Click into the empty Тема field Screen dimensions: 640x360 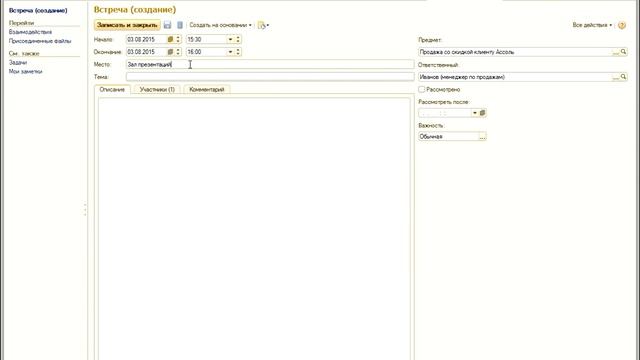click(x=270, y=77)
